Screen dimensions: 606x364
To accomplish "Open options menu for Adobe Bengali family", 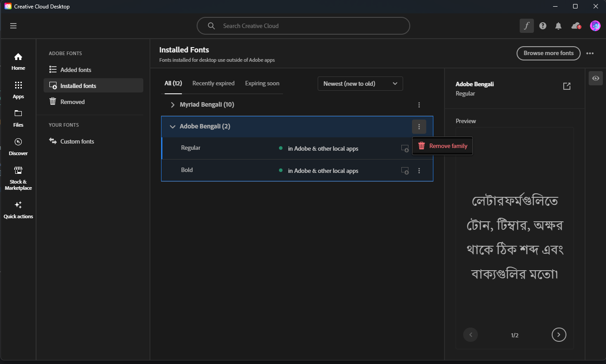I will 419,127.
